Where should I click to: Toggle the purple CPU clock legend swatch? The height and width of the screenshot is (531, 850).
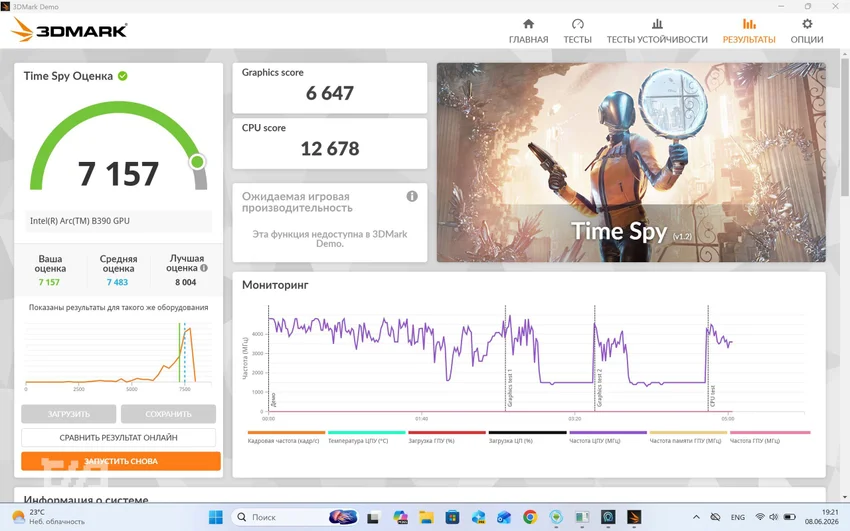608,432
